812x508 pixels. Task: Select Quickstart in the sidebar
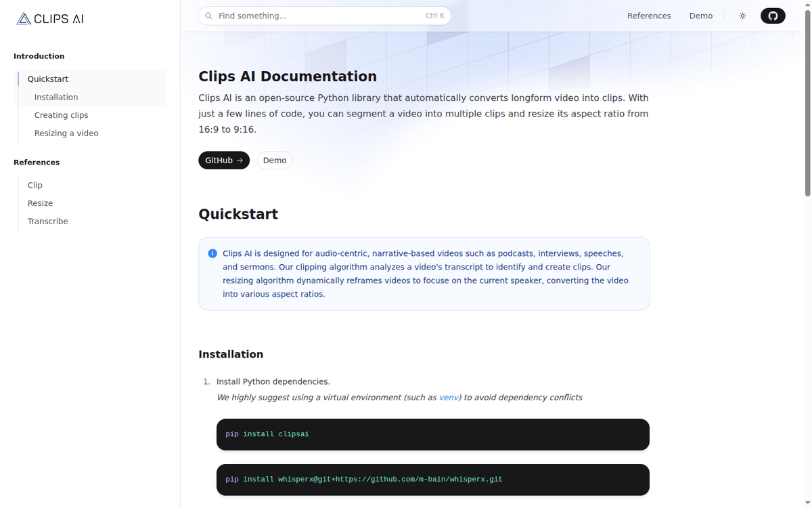(48, 79)
